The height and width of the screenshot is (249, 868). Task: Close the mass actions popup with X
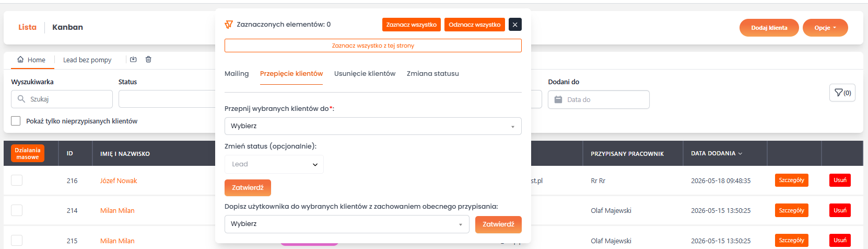(x=515, y=25)
